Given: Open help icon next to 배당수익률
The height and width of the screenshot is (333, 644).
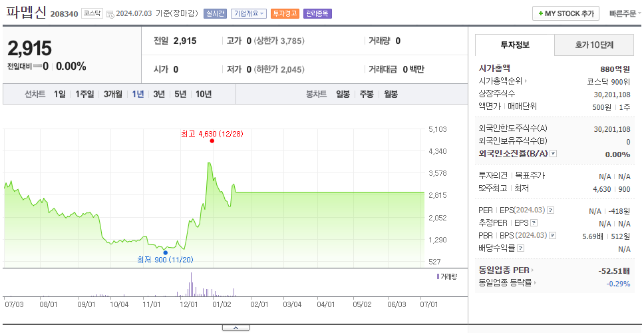Looking at the screenshot, I should click(x=521, y=248).
